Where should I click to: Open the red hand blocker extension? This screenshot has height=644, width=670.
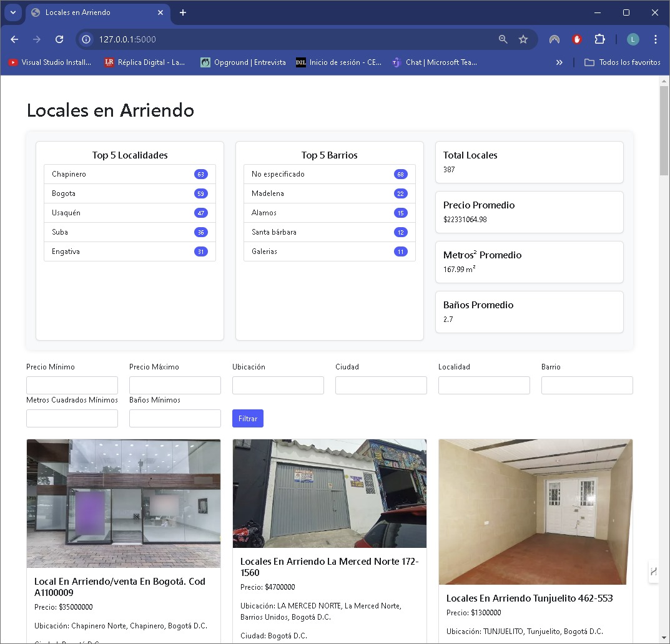577,39
